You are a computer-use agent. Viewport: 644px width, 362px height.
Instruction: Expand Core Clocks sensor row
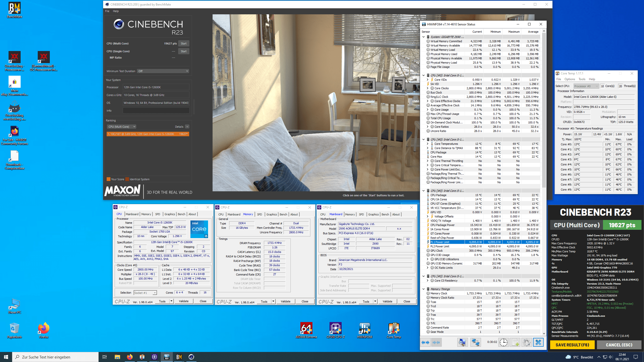click(x=427, y=88)
